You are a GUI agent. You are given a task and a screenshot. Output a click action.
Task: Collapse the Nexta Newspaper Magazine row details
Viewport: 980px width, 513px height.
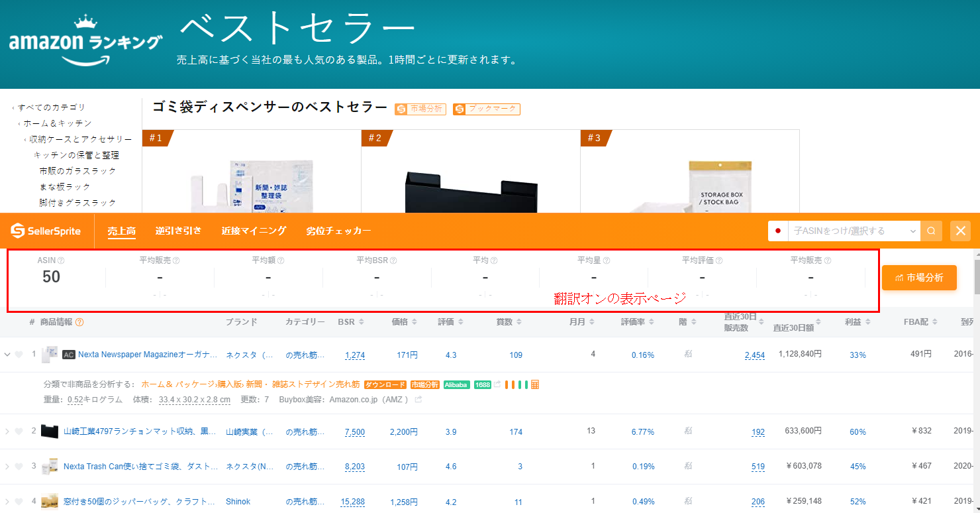coord(7,355)
